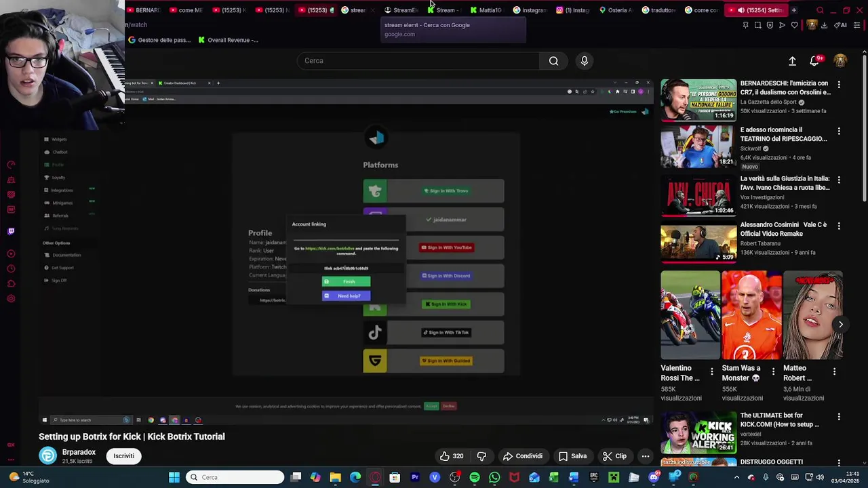
Task: Expand hidden system tray icons chevron
Action: [x=736, y=477]
